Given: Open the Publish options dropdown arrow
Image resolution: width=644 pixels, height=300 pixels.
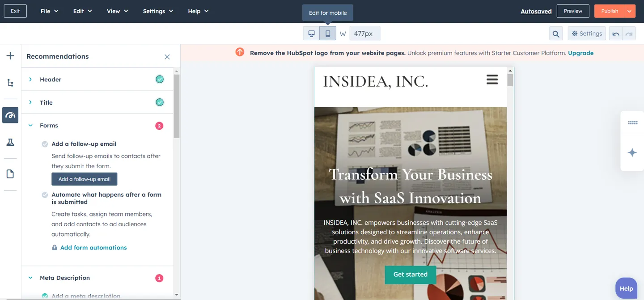Looking at the screenshot, I should pos(630,11).
